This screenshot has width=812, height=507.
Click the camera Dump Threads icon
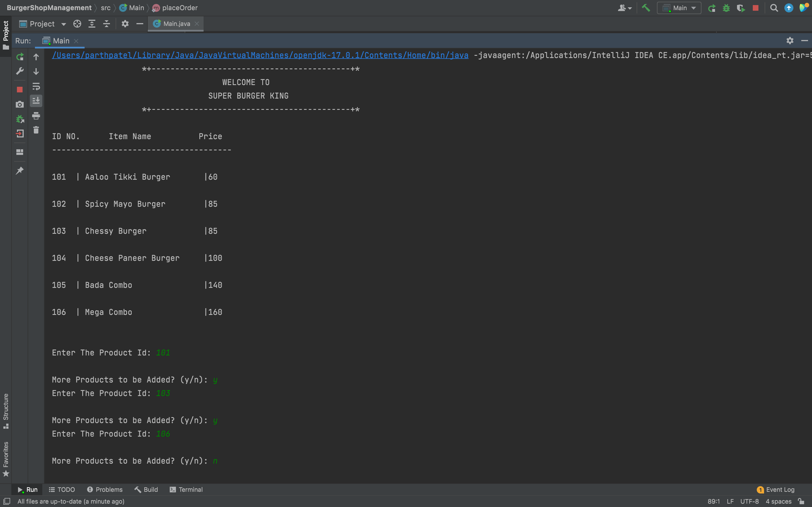[x=20, y=104]
